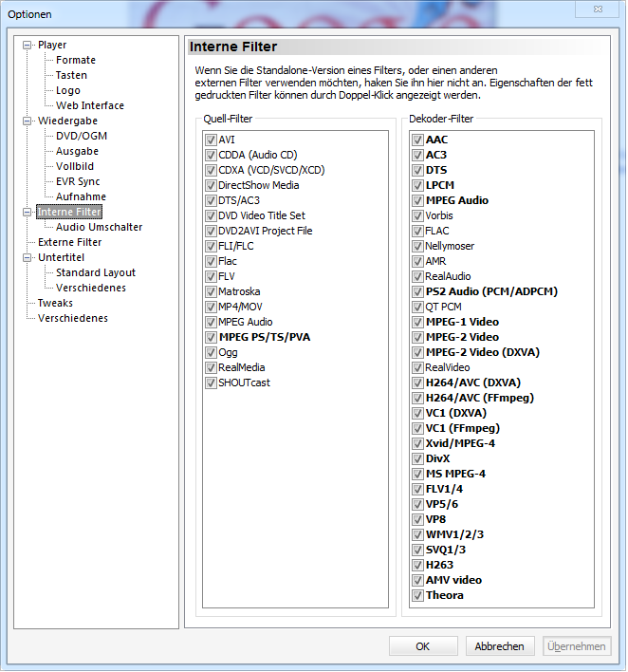Open Audio Umschalter settings

99,227
